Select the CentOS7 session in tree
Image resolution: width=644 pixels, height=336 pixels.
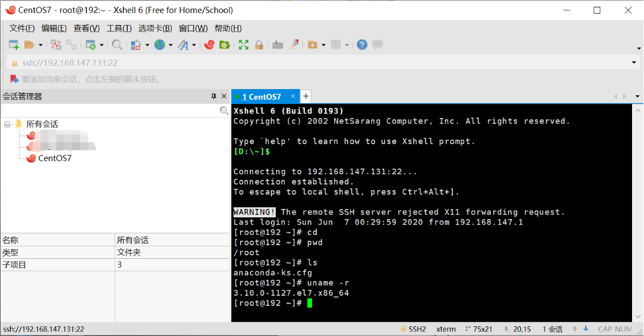pyautogui.click(x=54, y=158)
